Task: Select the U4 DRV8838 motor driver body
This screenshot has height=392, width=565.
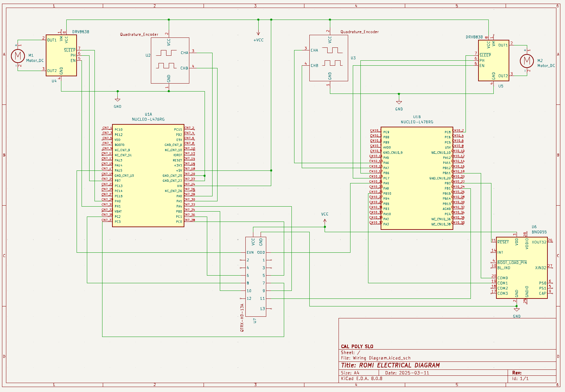Action: [61, 55]
